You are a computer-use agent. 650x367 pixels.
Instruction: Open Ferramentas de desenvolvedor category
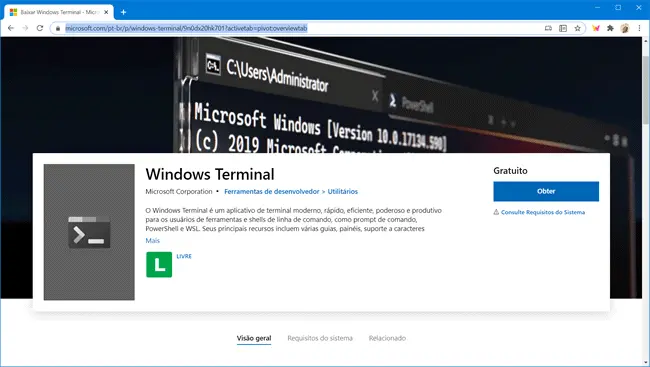(272, 192)
